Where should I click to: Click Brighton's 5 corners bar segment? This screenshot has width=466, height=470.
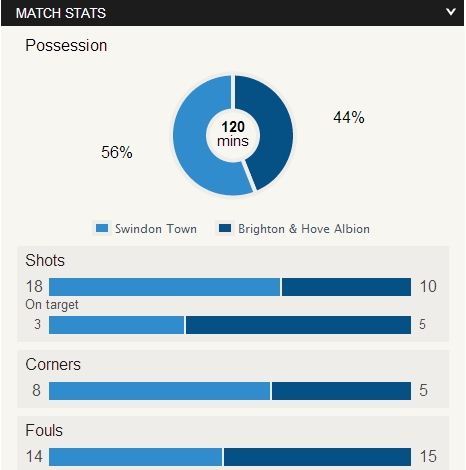tap(341, 391)
